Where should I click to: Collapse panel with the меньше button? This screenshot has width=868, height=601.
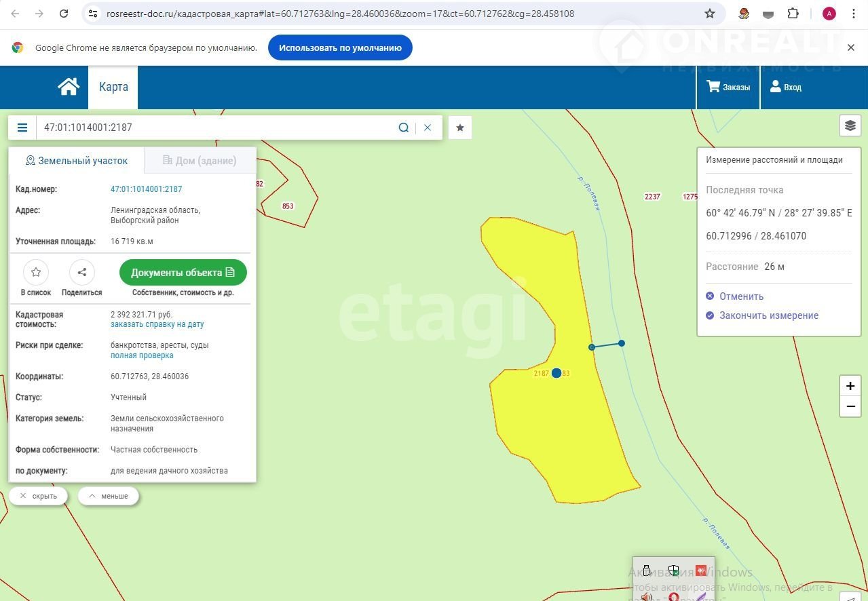point(108,496)
